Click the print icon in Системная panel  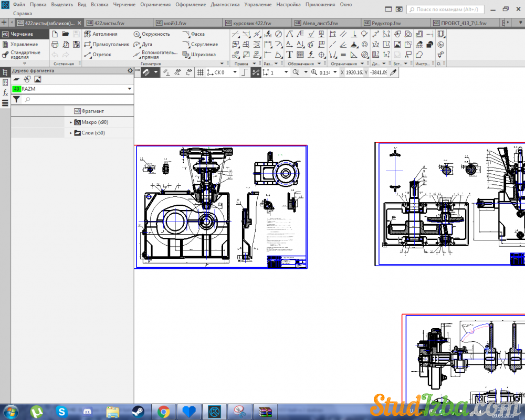point(55,45)
